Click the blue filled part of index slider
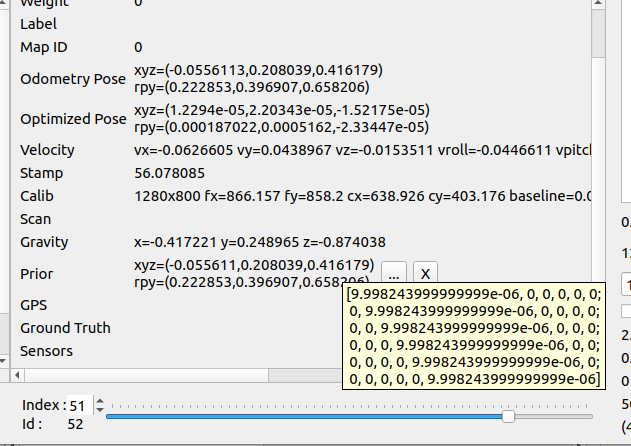 [300, 416]
